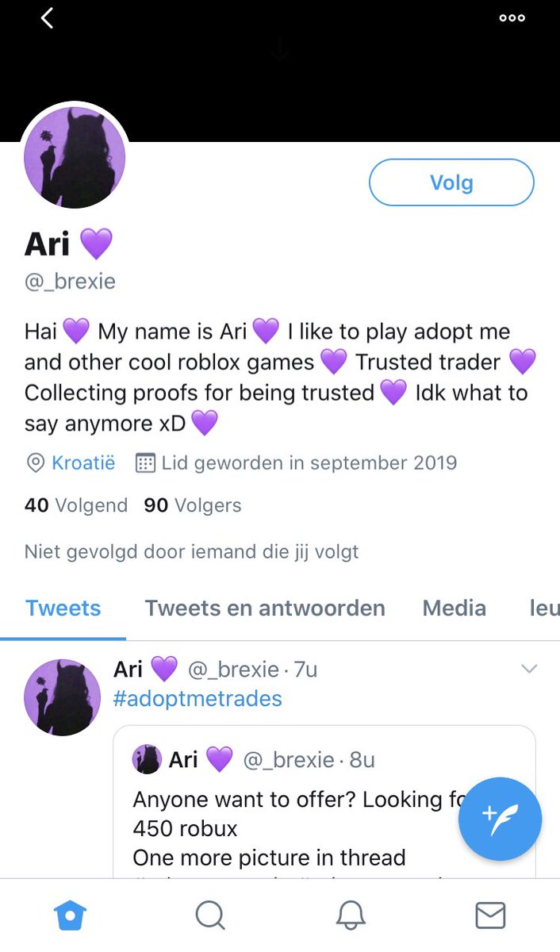Follow Ari with the Volg button
The width and height of the screenshot is (560, 952).
point(451,182)
